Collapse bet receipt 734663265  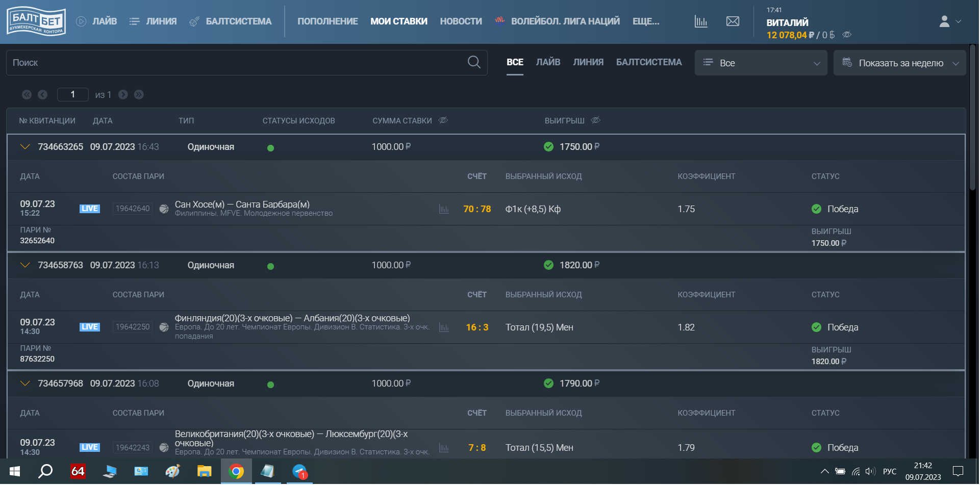[x=25, y=147]
